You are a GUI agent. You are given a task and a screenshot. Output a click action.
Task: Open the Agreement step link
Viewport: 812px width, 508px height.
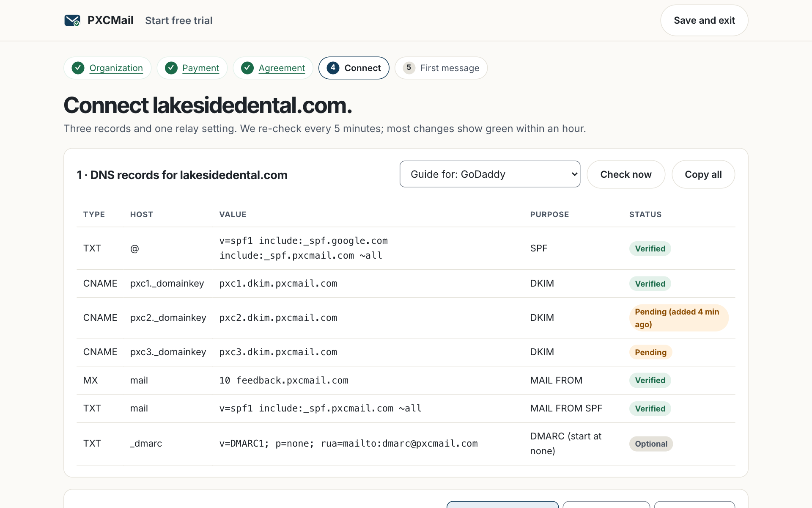[x=282, y=68]
